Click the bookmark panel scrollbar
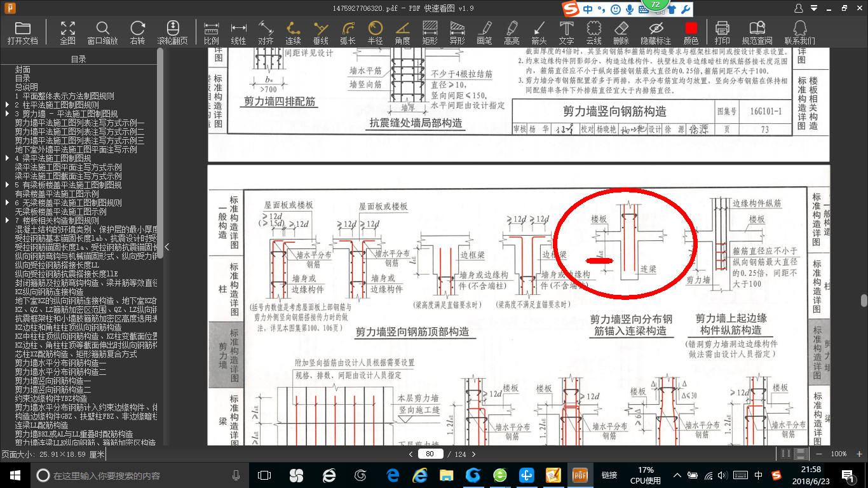The height and width of the screenshot is (488, 868). point(160,153)
